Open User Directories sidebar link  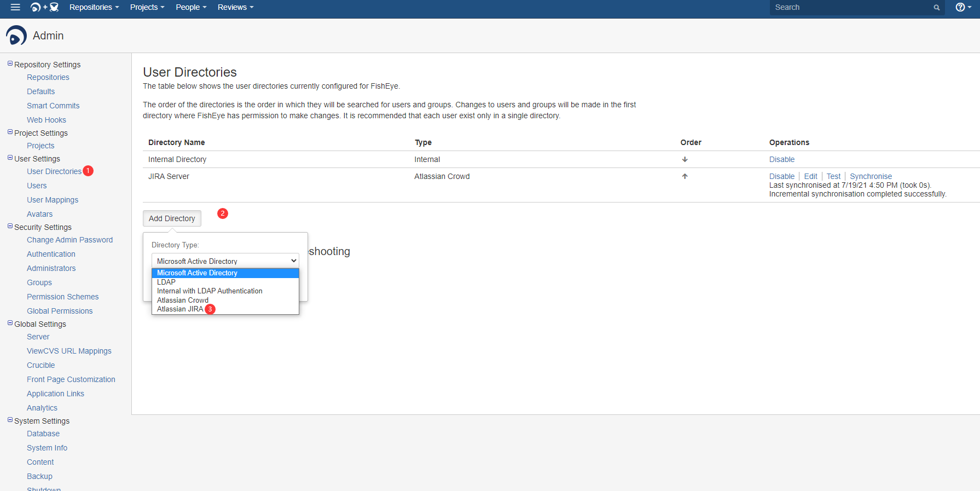point(54,171)
